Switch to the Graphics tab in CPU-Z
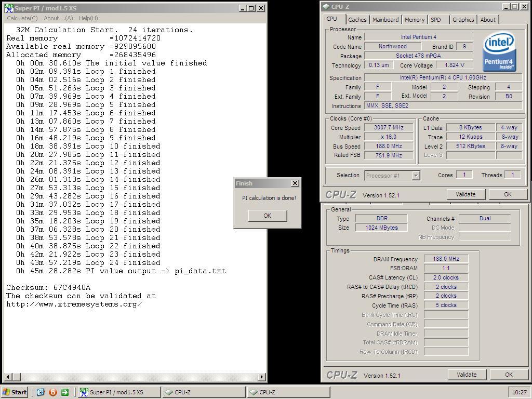This screenshot has width=532, height=399. tap(463, 20)
